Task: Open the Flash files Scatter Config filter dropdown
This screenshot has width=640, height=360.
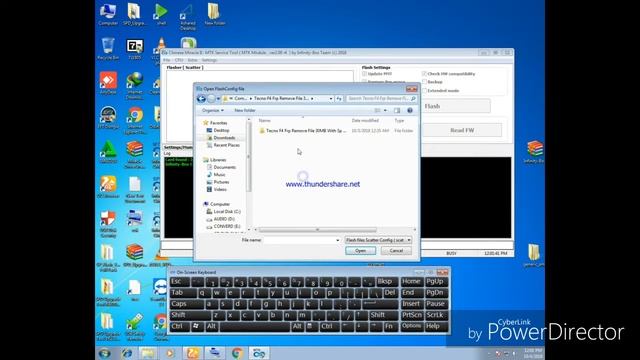Action: [378, 240]
